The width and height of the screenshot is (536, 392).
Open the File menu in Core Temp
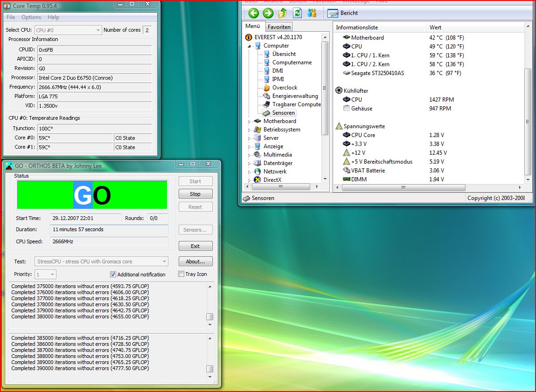11,17
